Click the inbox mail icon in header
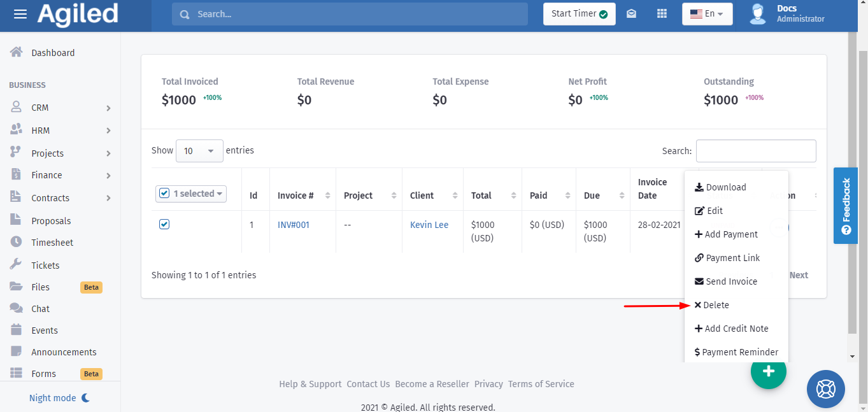This screenshot has width=868, height=412. tap(631, 14)
